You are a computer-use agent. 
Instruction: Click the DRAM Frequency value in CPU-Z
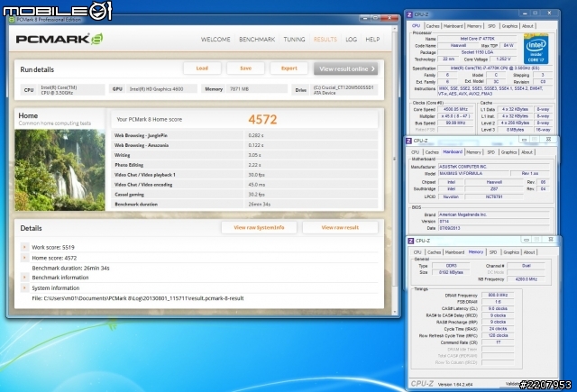[498, 295]
